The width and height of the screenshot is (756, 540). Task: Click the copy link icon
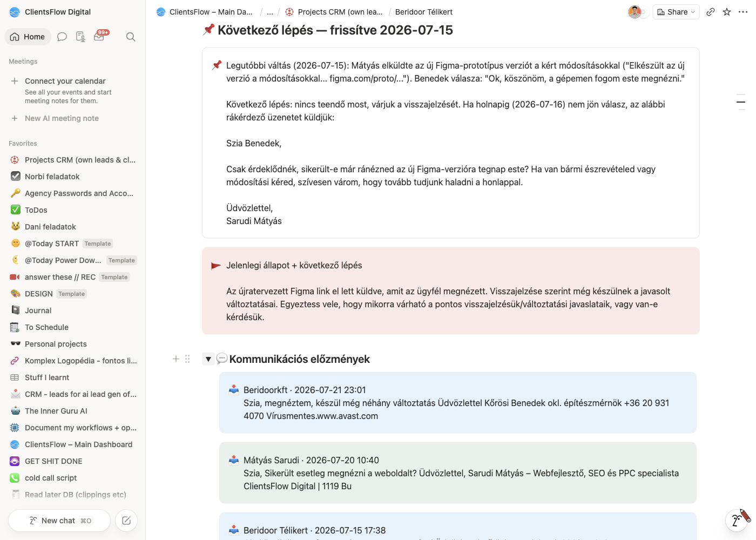pyautogui.click(x=711, y=12)
